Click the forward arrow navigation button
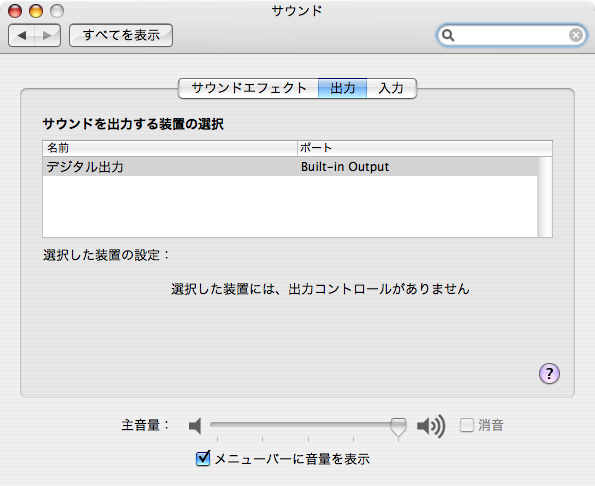Image resolution: width=595 pixels, height=486 pixels. click(x=47, y=35)
